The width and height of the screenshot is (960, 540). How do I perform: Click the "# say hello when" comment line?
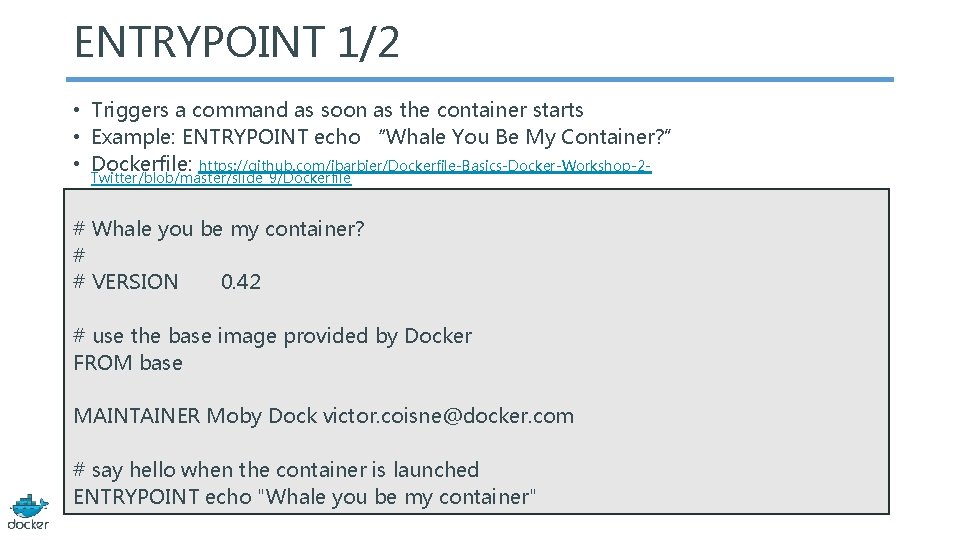[276, 470]
